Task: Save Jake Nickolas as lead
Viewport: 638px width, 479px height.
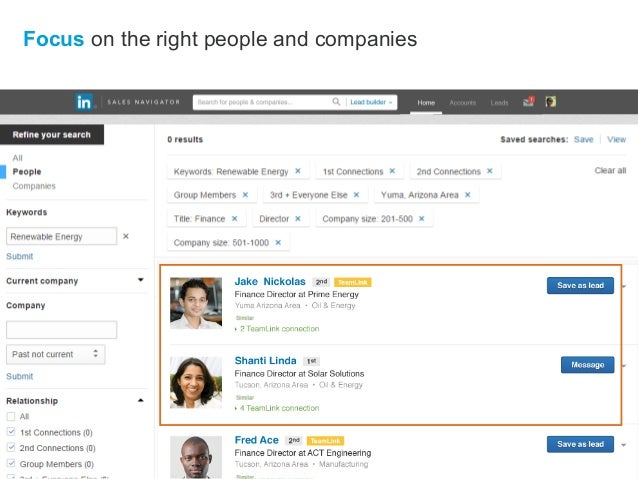Action: 580,285
